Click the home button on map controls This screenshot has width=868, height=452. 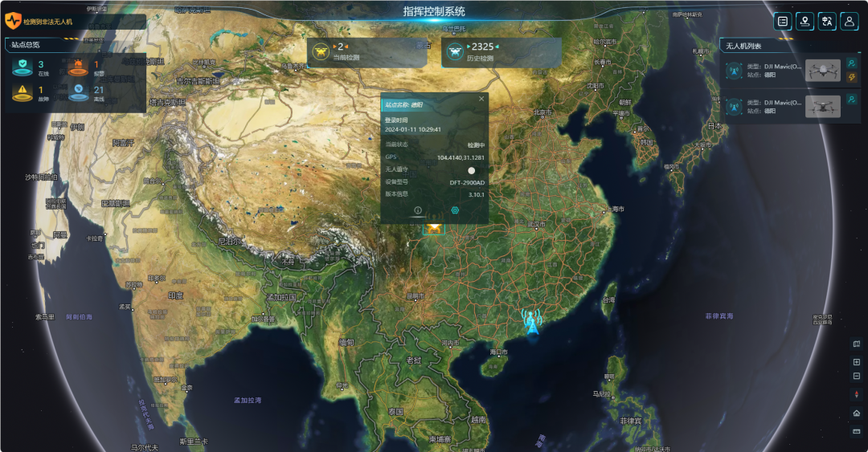[857, 413]
